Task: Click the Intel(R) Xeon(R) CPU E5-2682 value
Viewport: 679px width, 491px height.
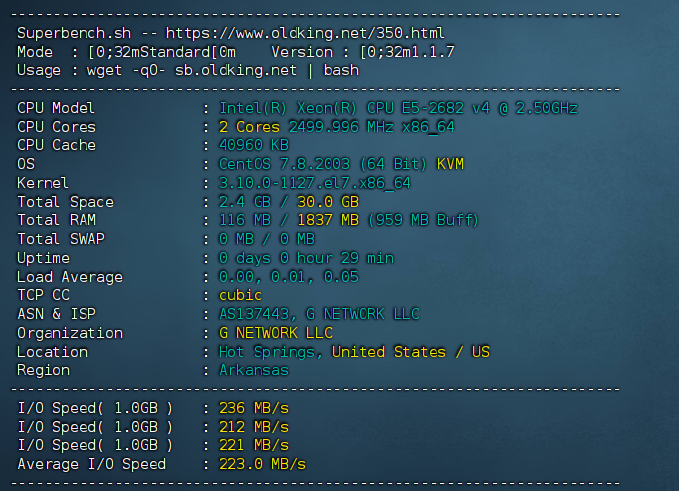Action: [x=398, y=108]
